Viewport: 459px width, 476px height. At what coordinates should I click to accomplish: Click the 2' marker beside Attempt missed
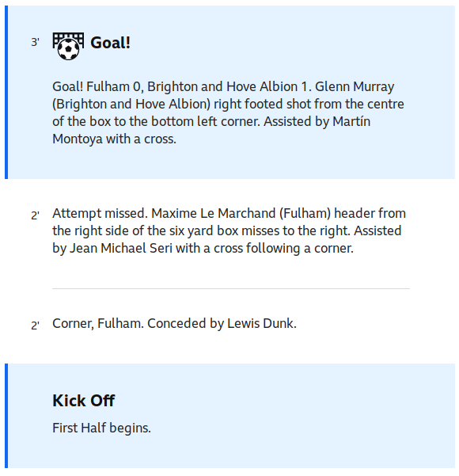point(35,215)
